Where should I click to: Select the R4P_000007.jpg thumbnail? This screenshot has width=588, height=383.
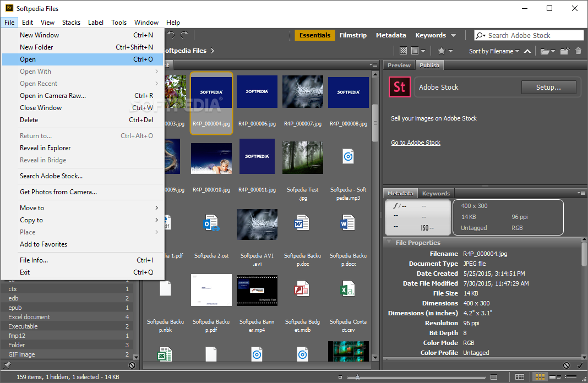303,92
